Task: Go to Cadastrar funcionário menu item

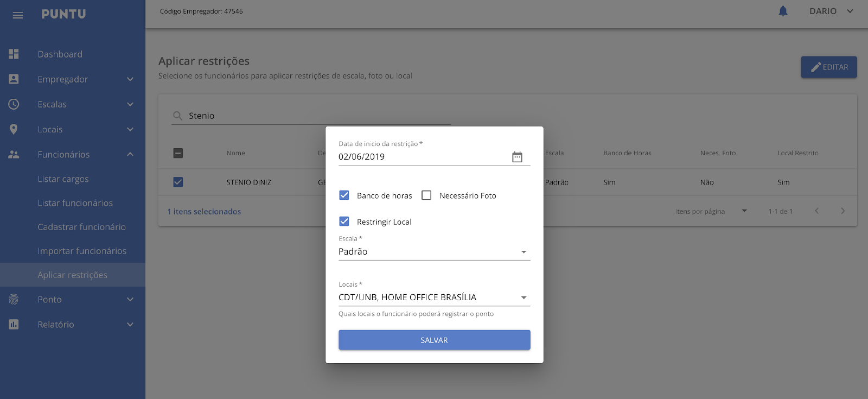Action: 81,227
